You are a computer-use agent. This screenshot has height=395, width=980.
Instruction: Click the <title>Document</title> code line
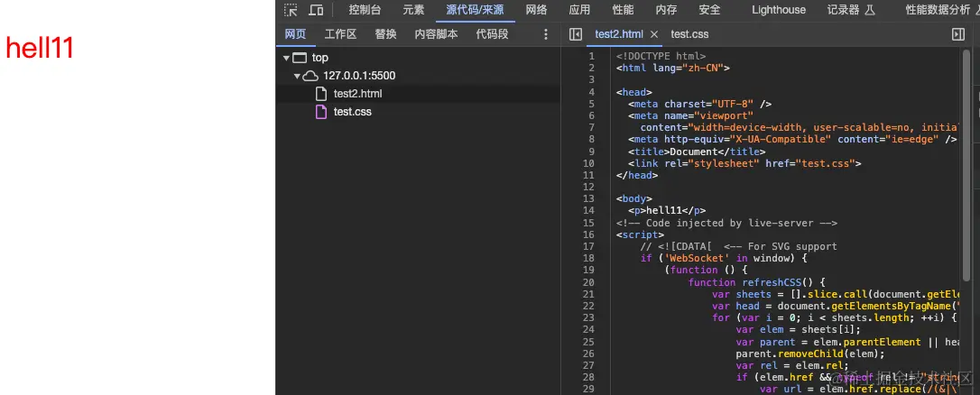[x=697, y=152]
